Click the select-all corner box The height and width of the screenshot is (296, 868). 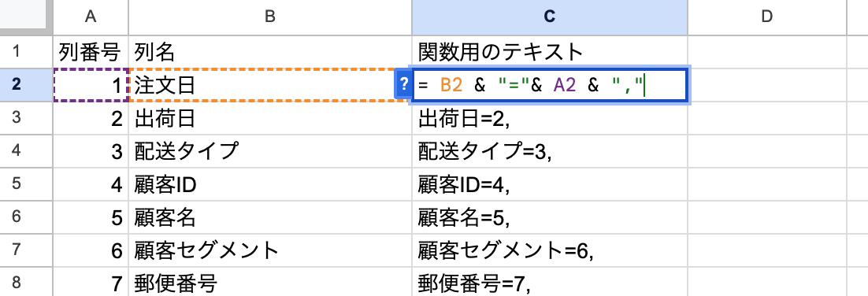(x=26, y=17)
